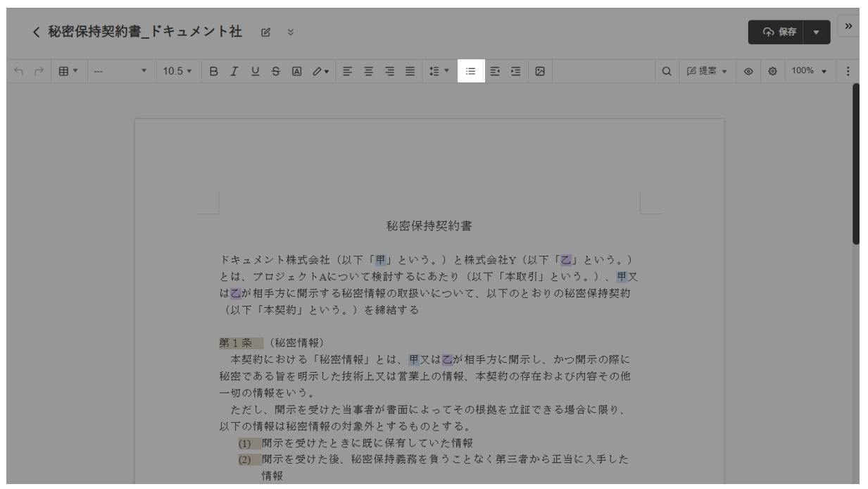Toggle preview with the eye icon
Screen dimensions: 868x489
[x=750, y=71]
